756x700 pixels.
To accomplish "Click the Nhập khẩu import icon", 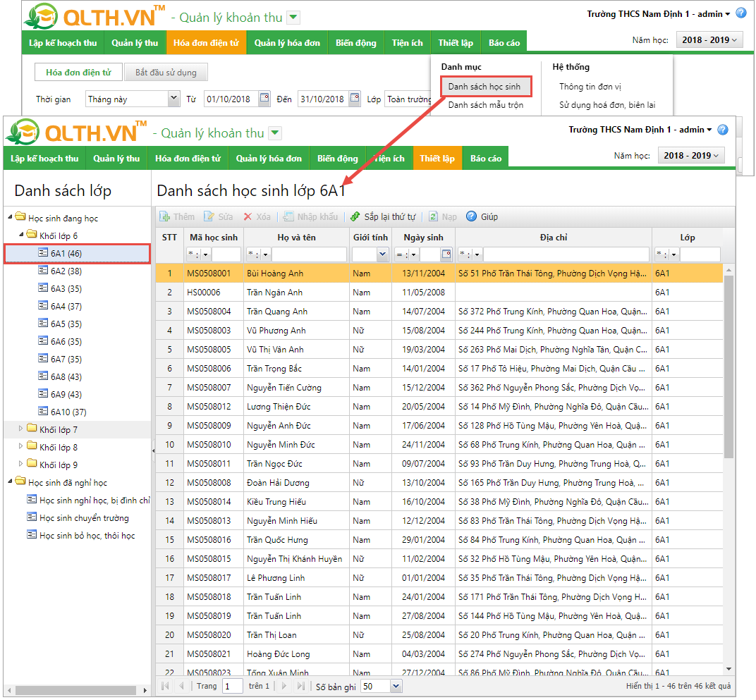I will pyautogui.click(x=288, y=216).
